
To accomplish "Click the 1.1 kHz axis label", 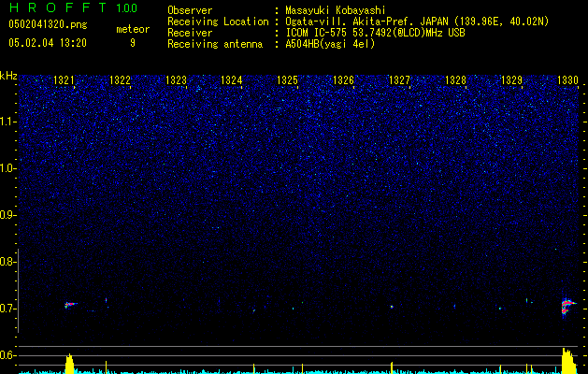I will (7, 122).
